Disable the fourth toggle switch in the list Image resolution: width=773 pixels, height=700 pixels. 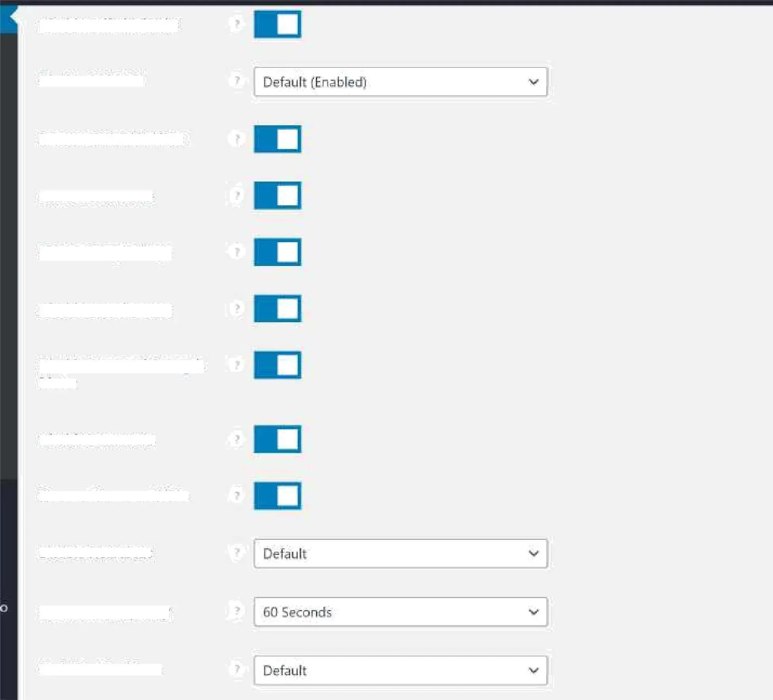pos(277,251)
